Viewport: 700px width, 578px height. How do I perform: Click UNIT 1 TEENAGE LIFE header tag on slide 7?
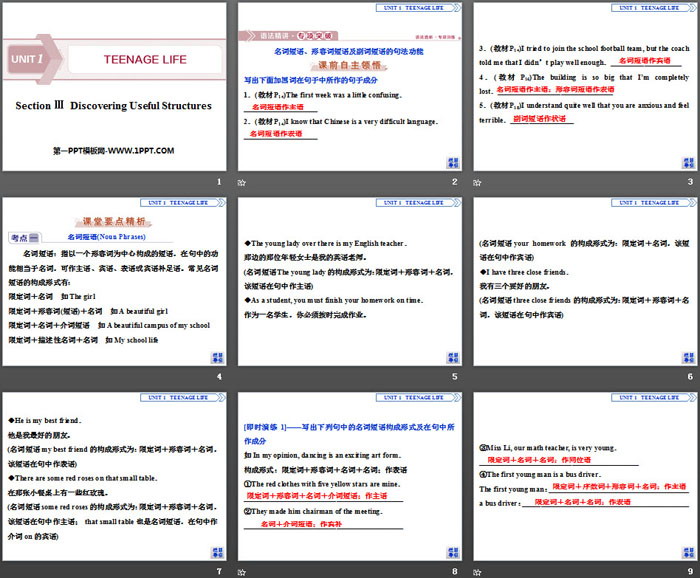coord(183,397)
